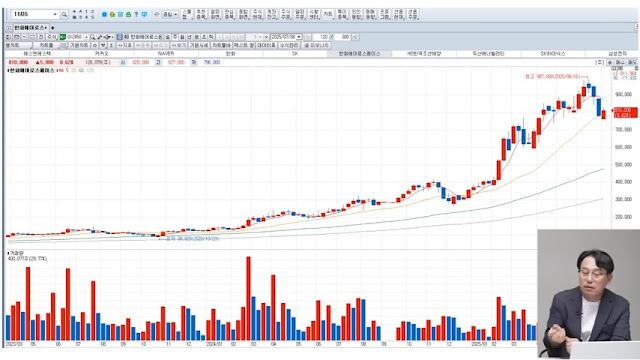640x360 pixels.
Task: Click the green icon left of stock code field
Action: 63,37
